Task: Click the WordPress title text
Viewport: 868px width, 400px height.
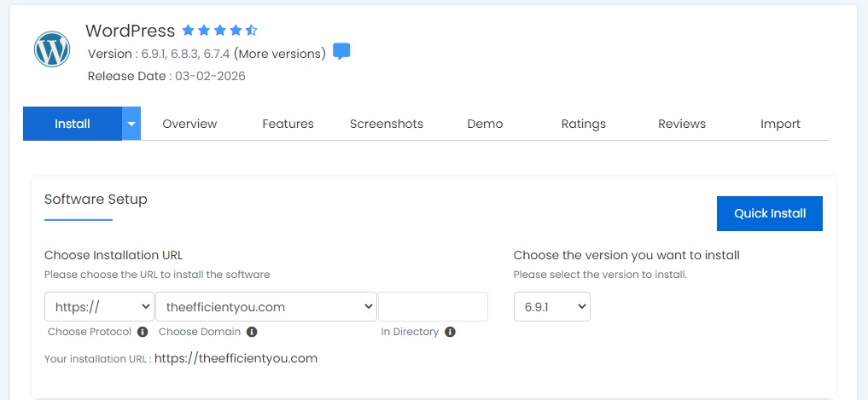Action: point(130,31)
